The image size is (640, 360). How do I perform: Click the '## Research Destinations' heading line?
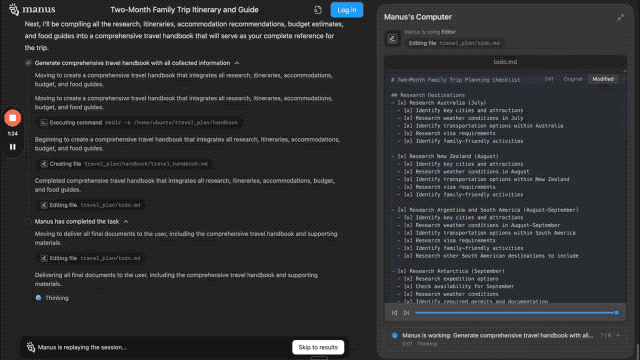(428, 95)
